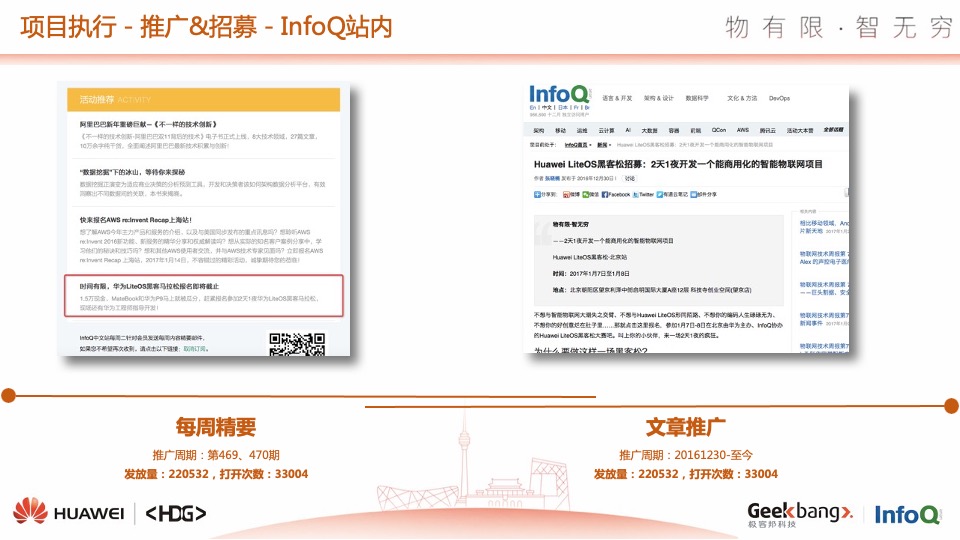Select the 架构 topic tab
The image size is (960, 540).
(x=539, y=130)
